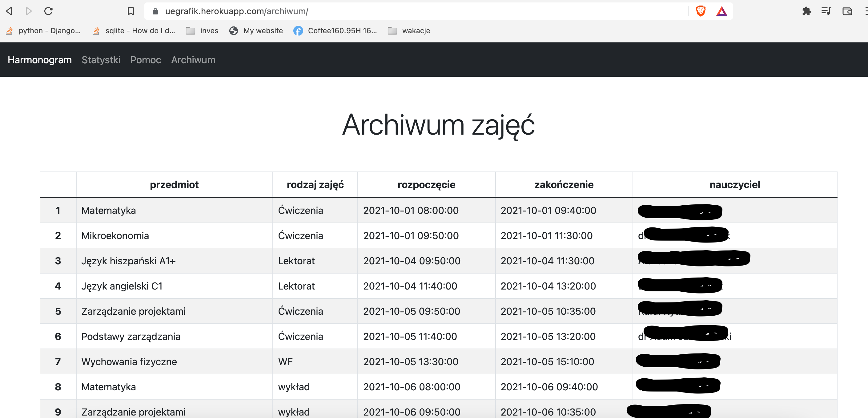Image resolution: width=868 pixels, height=418 pixels.
Task: Click the padlock site security icon
Action: click(x=155, y=11)
